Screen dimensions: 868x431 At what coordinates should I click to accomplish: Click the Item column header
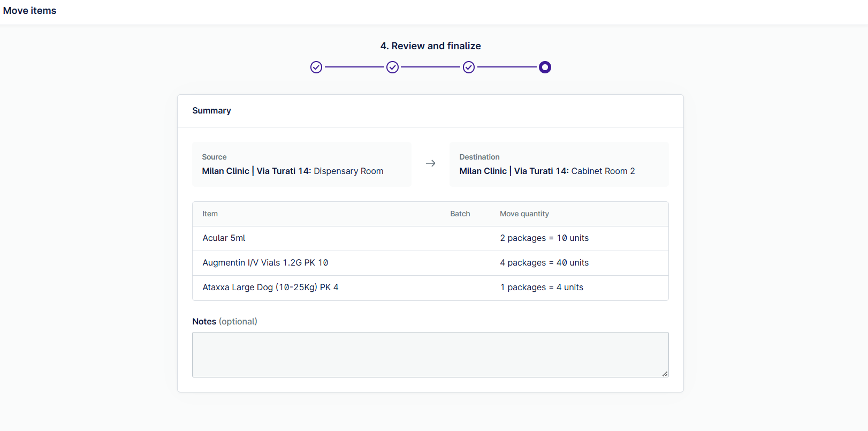coord(210,214)
